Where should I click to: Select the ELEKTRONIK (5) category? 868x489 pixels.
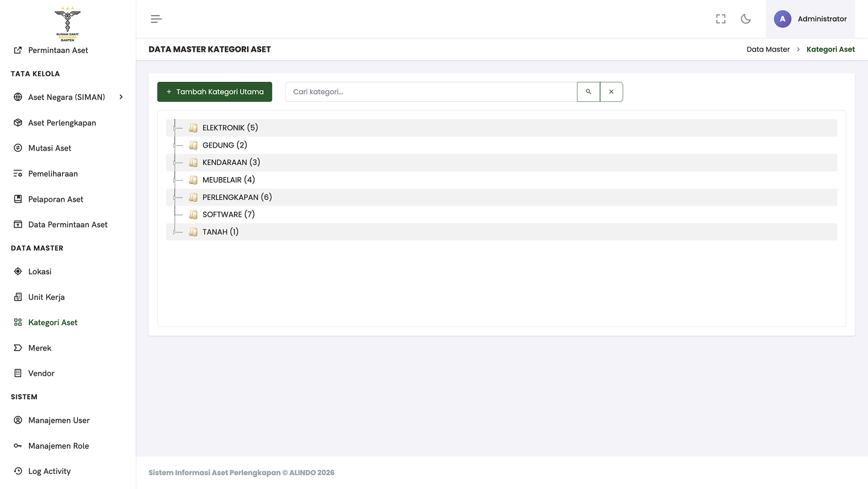pos(230,128)
